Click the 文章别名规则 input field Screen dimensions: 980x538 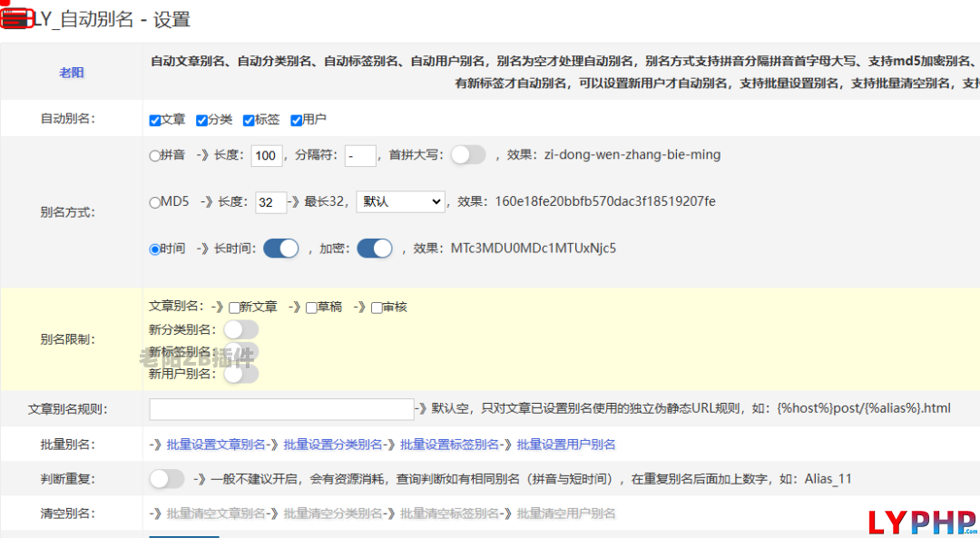click(281, 409)
